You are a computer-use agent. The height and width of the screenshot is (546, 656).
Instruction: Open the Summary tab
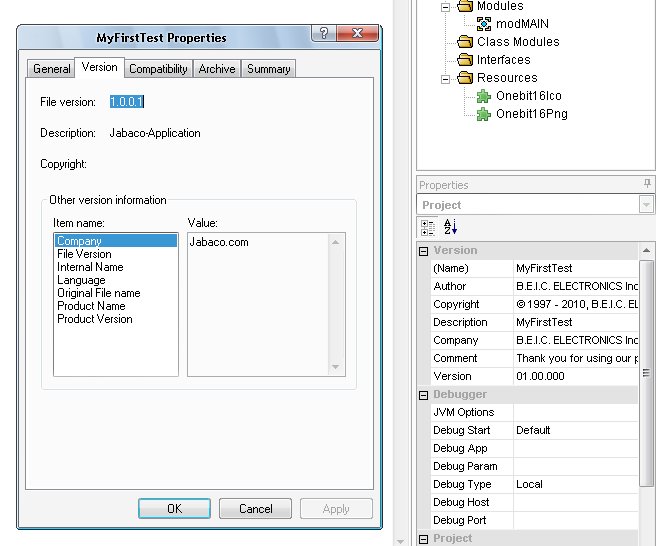[269, 69]
